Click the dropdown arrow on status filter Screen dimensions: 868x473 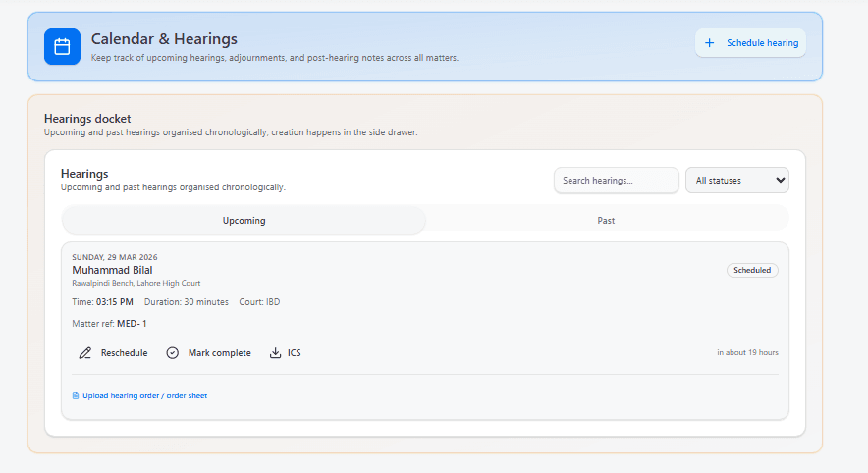click(781, 181)
